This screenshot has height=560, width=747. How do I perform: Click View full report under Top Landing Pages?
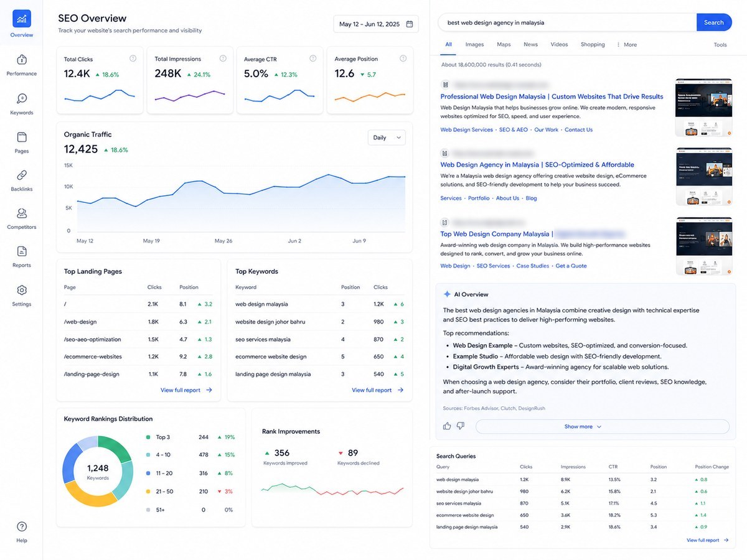(186, 390)
